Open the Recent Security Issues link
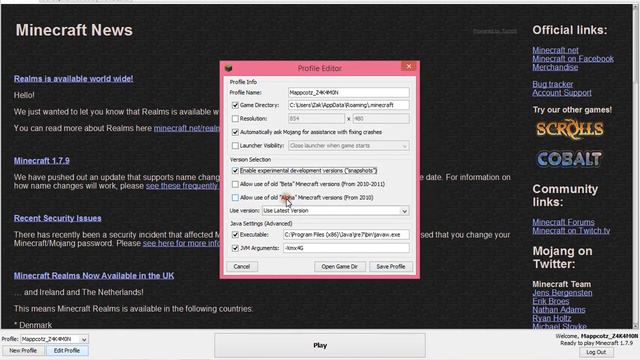This screenshot has width=640, height=360. (x=58, y=218)
